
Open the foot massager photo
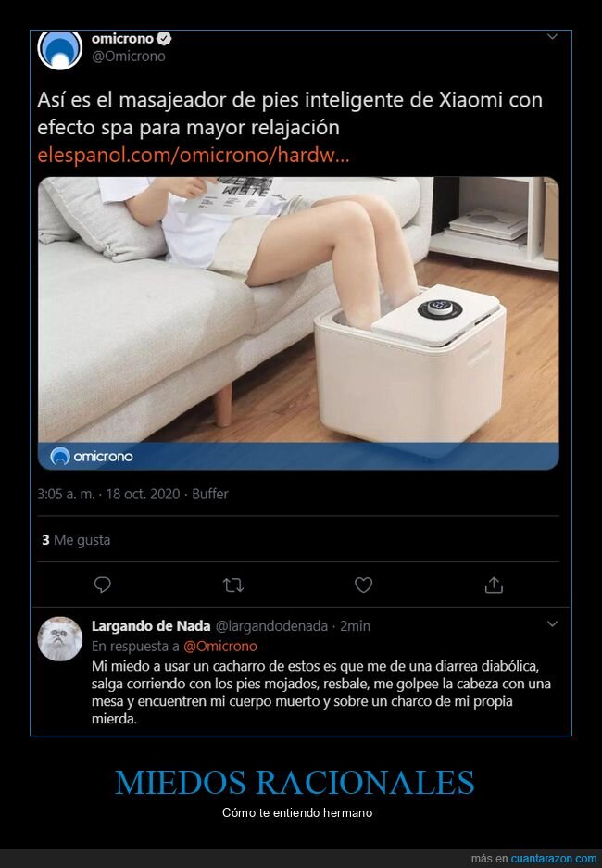click(x=298, y=323)
